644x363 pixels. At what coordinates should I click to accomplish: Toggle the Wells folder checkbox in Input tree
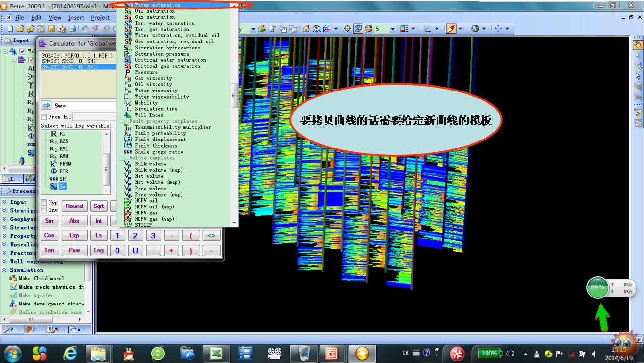pos(22,51)
